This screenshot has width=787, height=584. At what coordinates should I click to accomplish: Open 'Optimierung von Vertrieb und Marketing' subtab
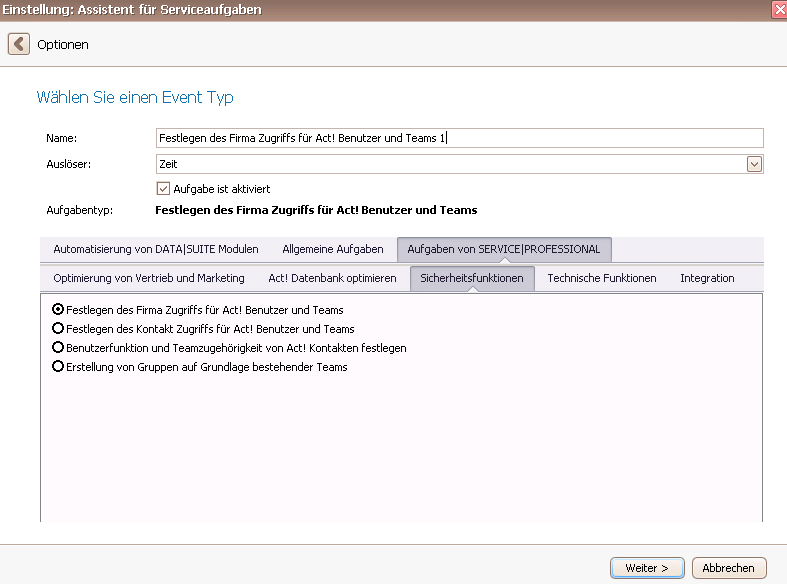tap(149, 278)
